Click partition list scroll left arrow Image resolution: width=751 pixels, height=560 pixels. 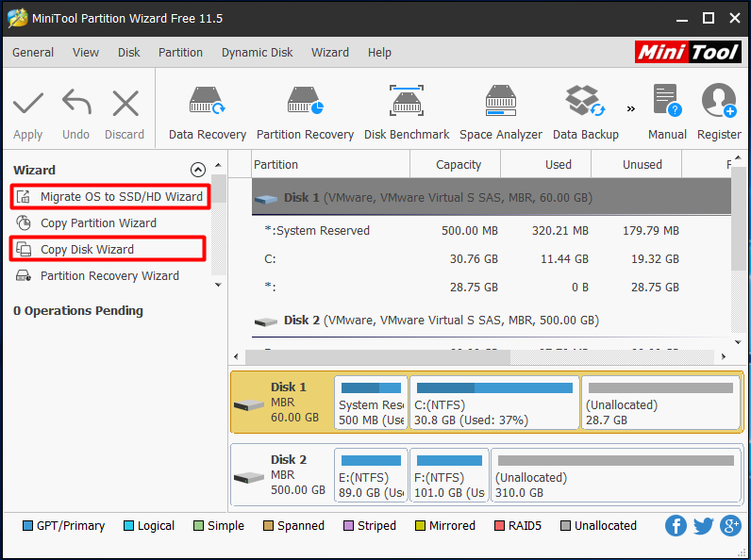(236, 356)
